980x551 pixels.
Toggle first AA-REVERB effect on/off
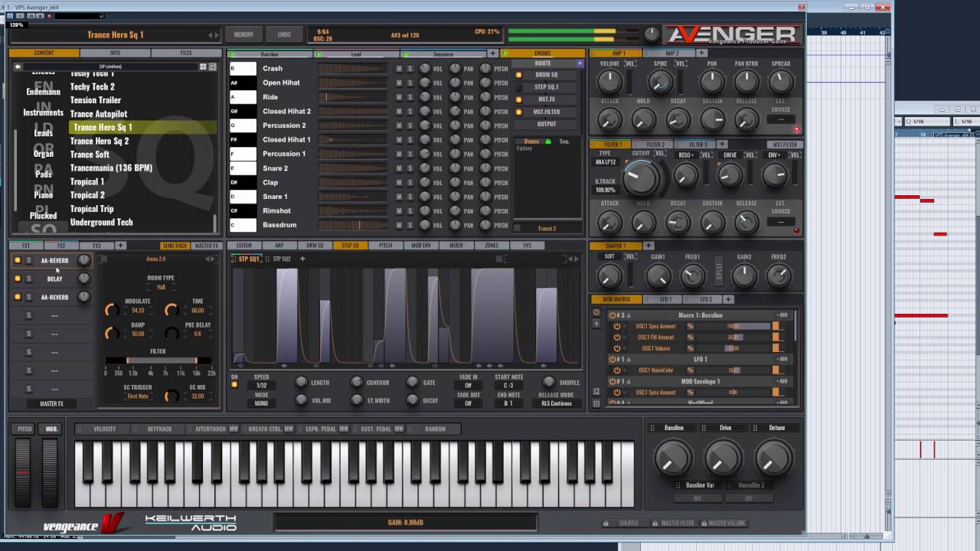[x=18, y=260]
